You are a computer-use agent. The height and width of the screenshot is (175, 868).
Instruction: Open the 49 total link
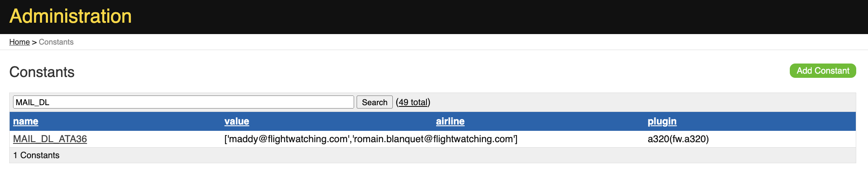pyautogui.click(x=413, y=102)
